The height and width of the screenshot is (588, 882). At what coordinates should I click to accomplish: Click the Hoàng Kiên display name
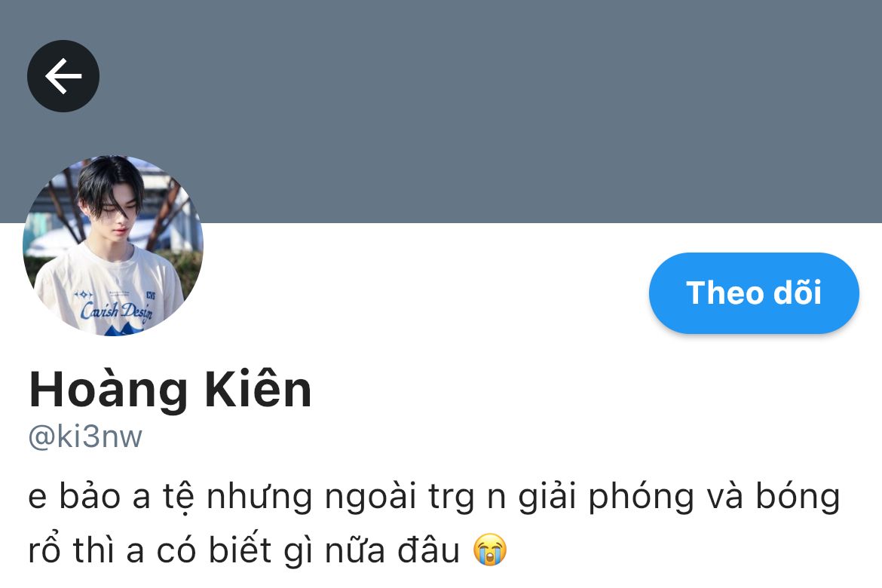click(x=170, y=390)
